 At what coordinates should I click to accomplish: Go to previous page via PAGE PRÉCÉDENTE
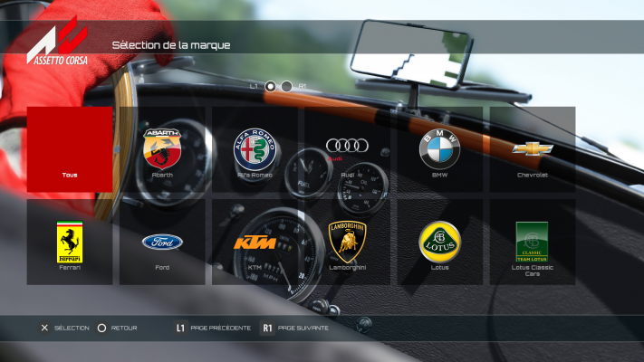(x=220, y=328)
